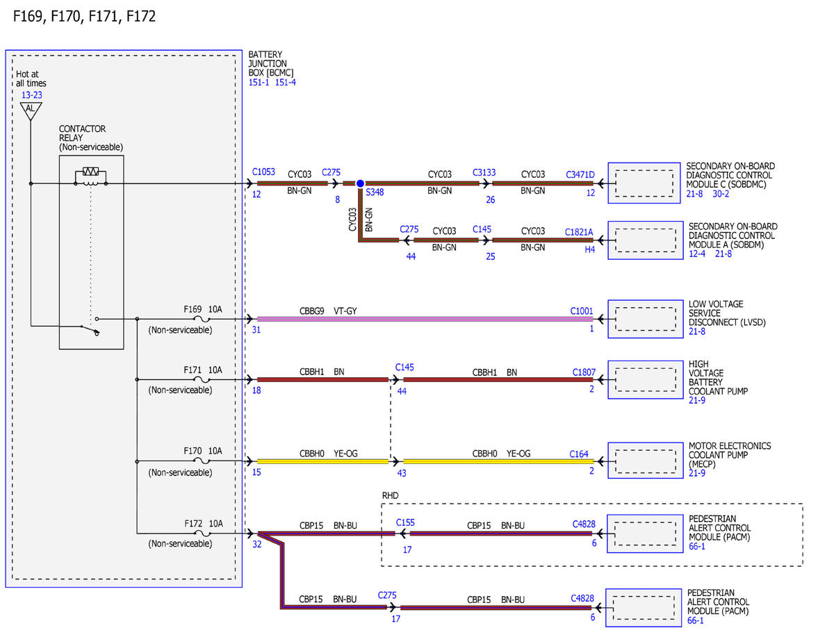Viewport: 834px width, 644px height.
Task: Click the F171 10A fuse label
Action: coord(203,370)
